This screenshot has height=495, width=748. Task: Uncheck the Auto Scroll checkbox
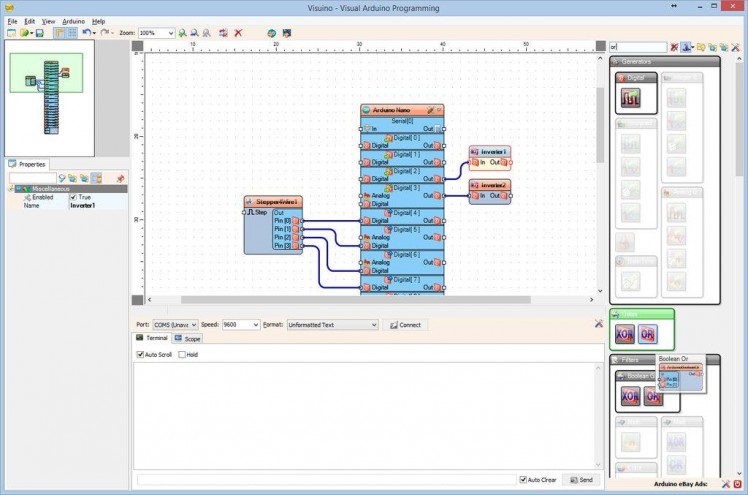(140, 354)
